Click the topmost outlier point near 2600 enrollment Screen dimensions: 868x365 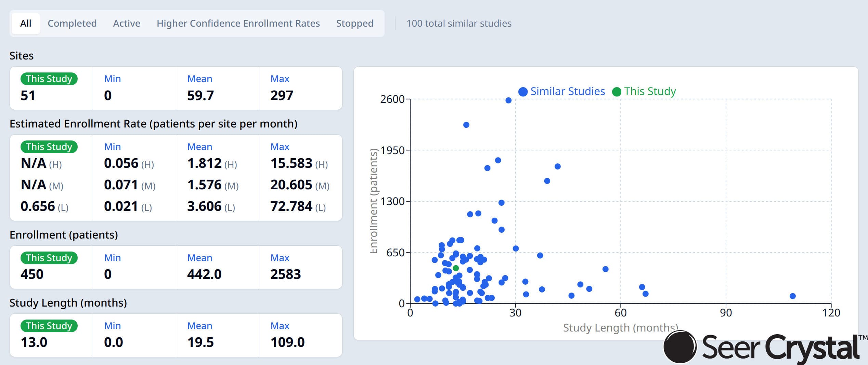click(508, 100)
